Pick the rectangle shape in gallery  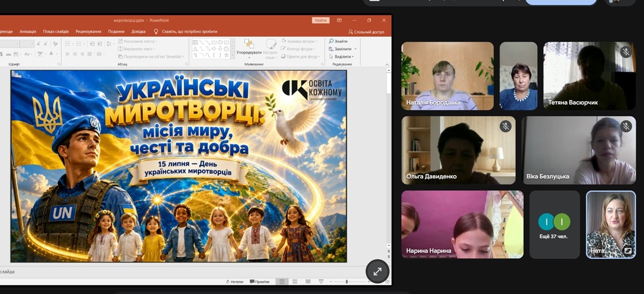[214, 42]
